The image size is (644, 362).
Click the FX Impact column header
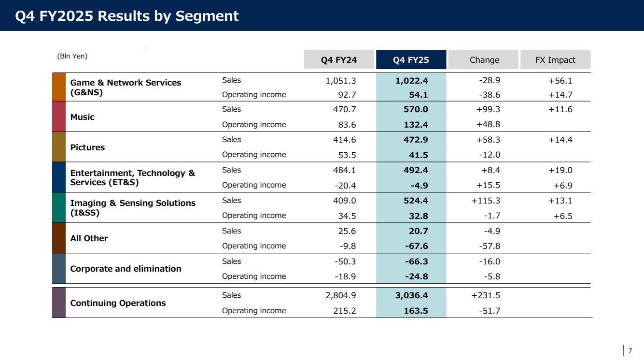556,60
